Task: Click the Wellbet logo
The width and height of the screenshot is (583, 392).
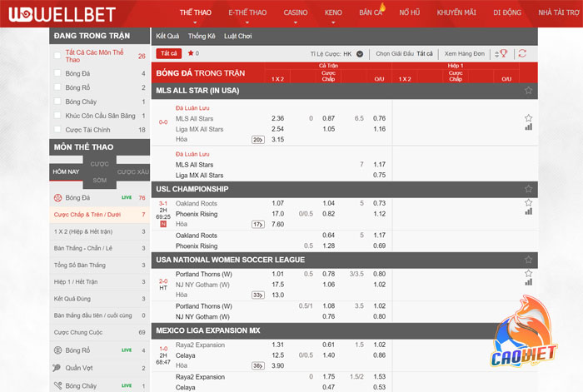Action: coord(62,14)
